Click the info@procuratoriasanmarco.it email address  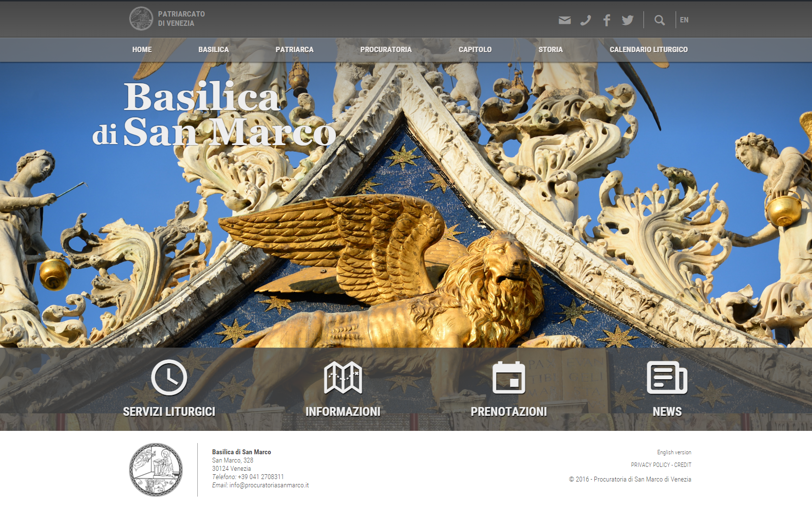tap(269, 485)
